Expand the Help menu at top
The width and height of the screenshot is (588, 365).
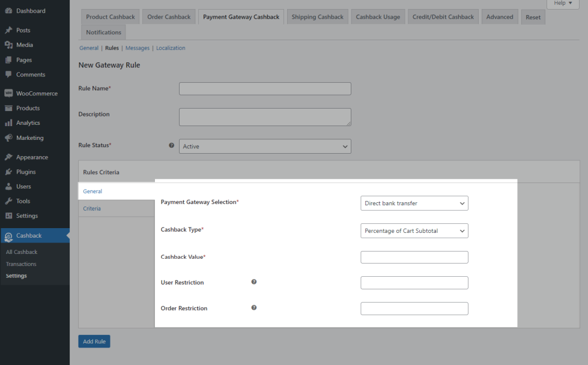click(563, 4)
